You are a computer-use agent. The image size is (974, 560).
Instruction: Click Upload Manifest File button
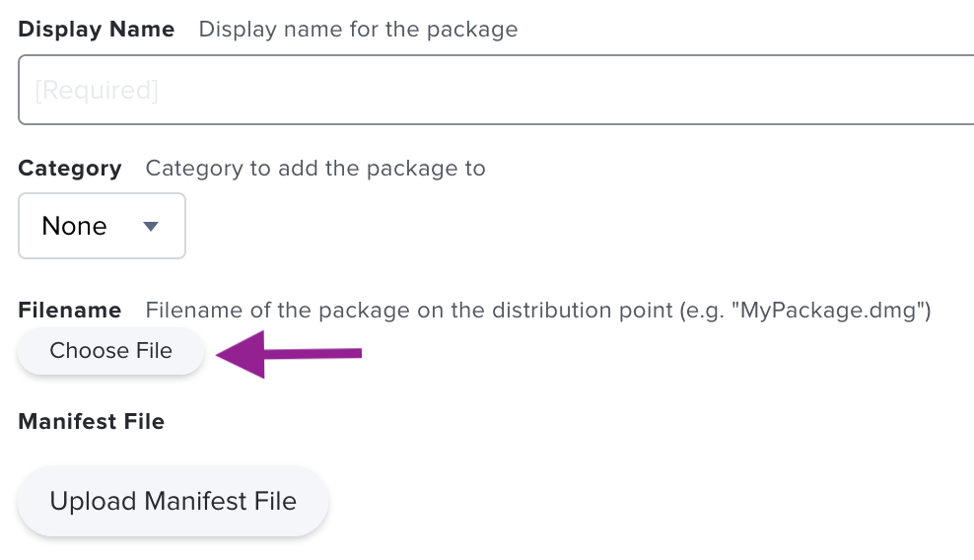click(x=173, y=501)
